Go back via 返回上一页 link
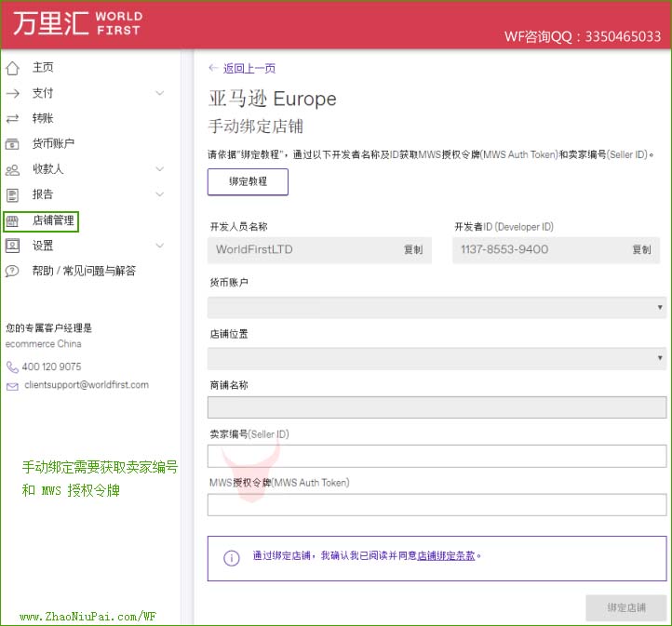Viewport: 672px width, 626px height. click(x=249, y=68)
